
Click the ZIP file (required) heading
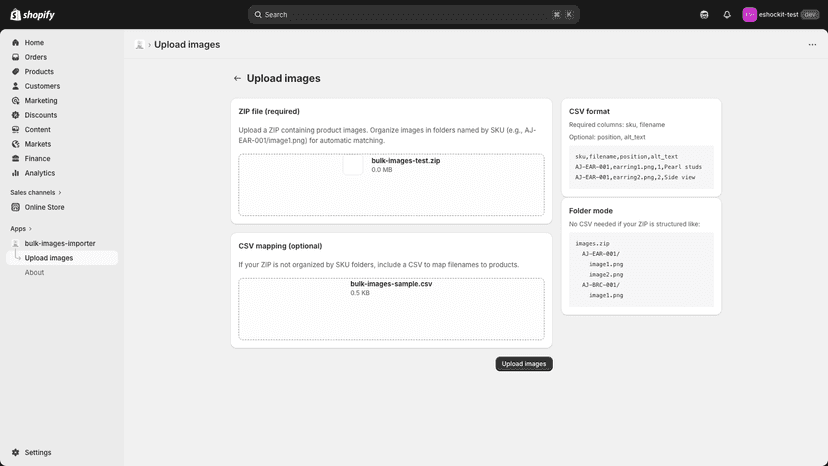[269, 111]
